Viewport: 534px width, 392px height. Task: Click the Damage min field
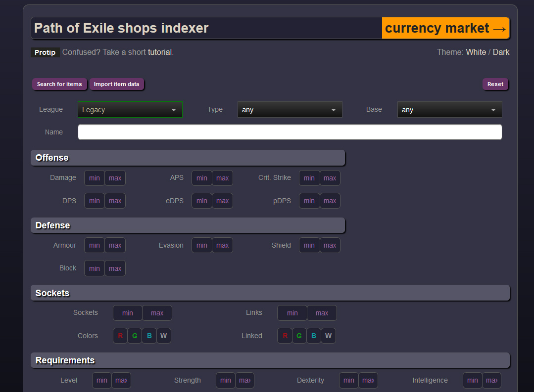95,178
